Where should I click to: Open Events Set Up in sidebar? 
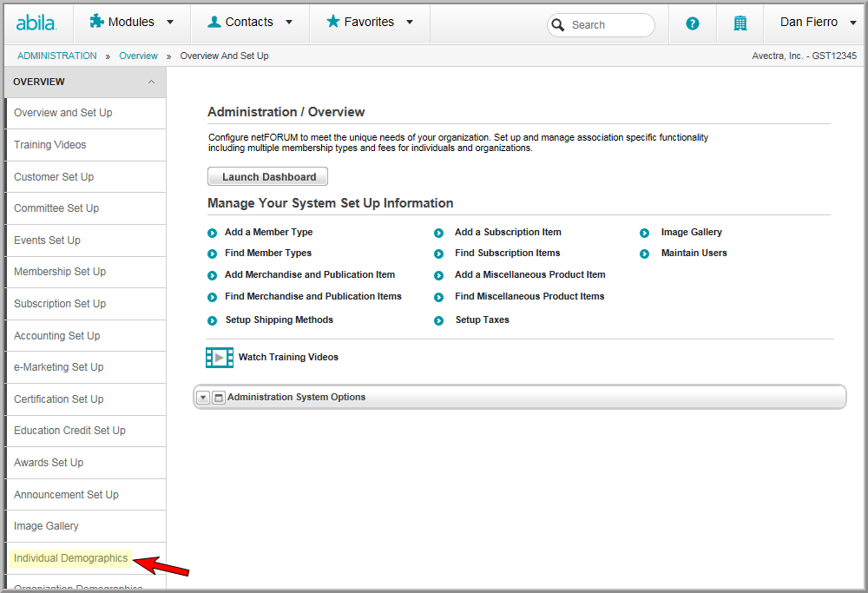click(x=86, y=240)
